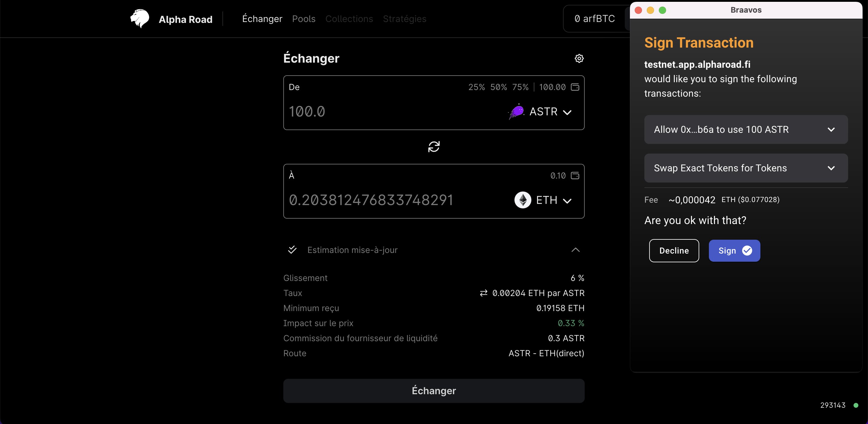The height and width of the screenshot is (424, 868).
Task: Click the Alpha Road lion logo
Action: click(x=140, y=19)
